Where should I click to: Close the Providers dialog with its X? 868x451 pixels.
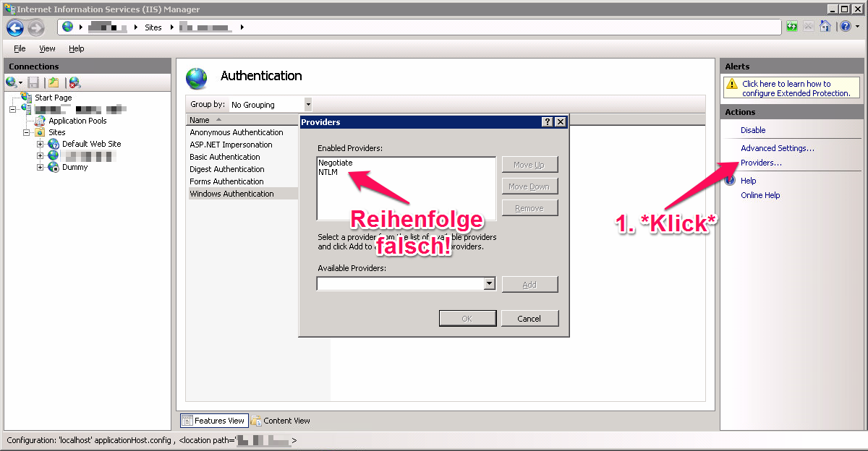click(x=561, y=122)
